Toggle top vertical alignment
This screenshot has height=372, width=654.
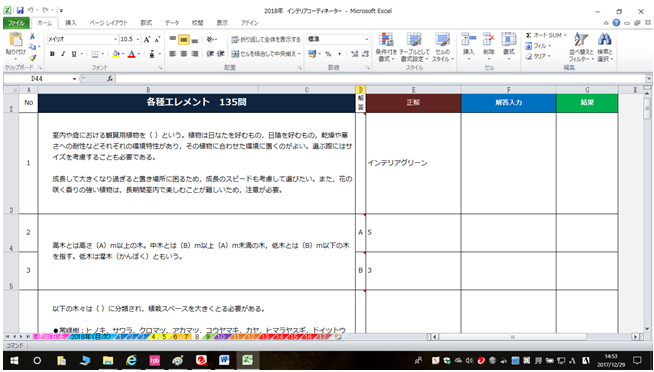click(173, 40)
